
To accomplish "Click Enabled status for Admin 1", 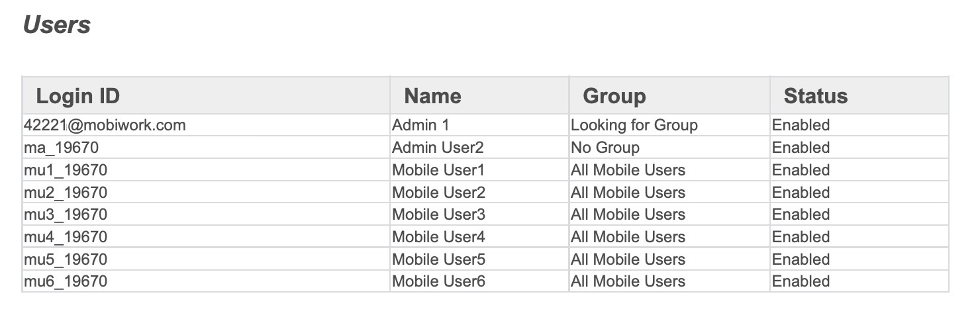I will [801, 125].
